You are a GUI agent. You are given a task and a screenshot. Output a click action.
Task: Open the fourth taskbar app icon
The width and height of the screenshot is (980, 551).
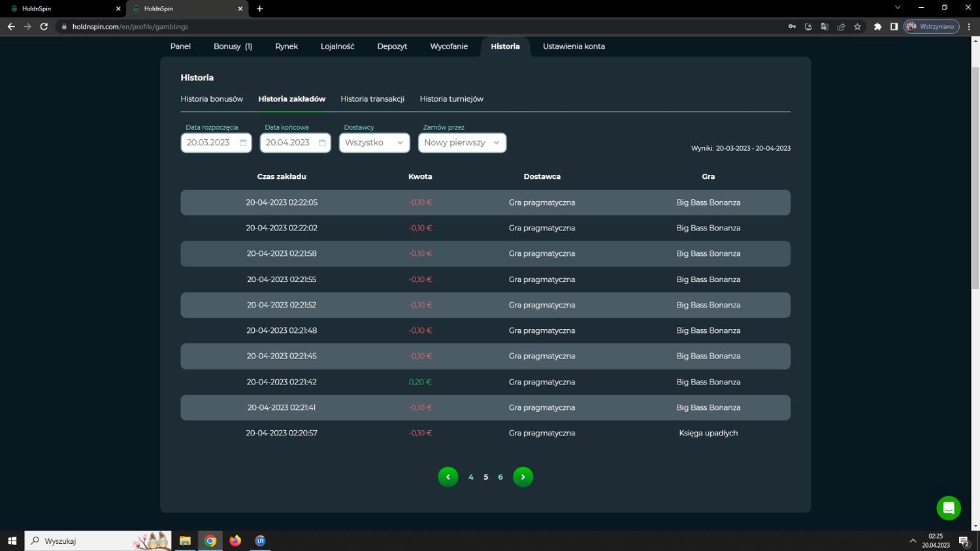point(260,541)
